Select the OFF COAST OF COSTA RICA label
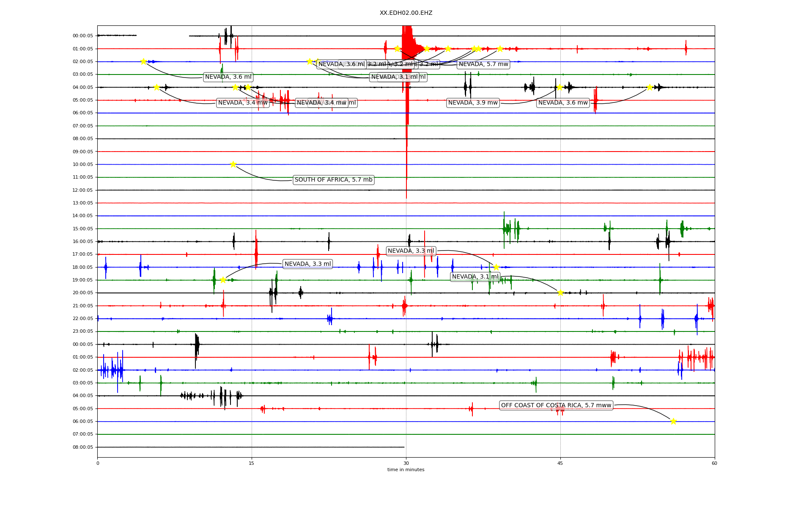Viewport: 812px width, 508px height. click(556, 406)
